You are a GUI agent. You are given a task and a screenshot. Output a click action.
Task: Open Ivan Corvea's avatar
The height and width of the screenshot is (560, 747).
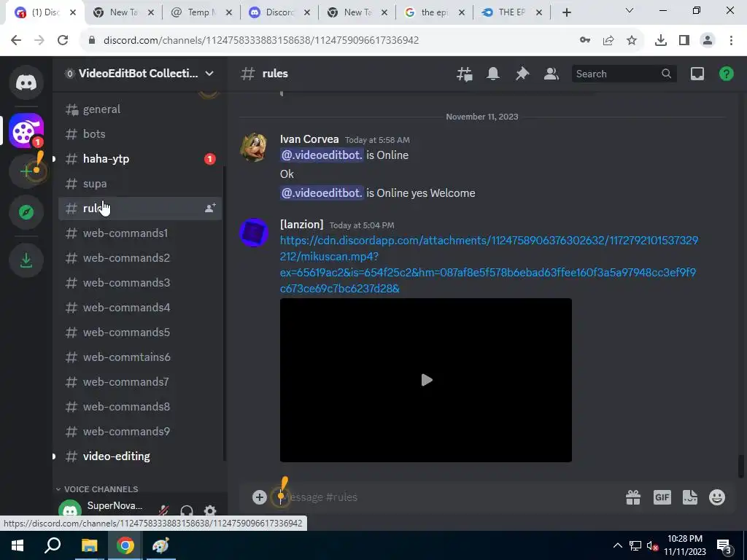253,147
